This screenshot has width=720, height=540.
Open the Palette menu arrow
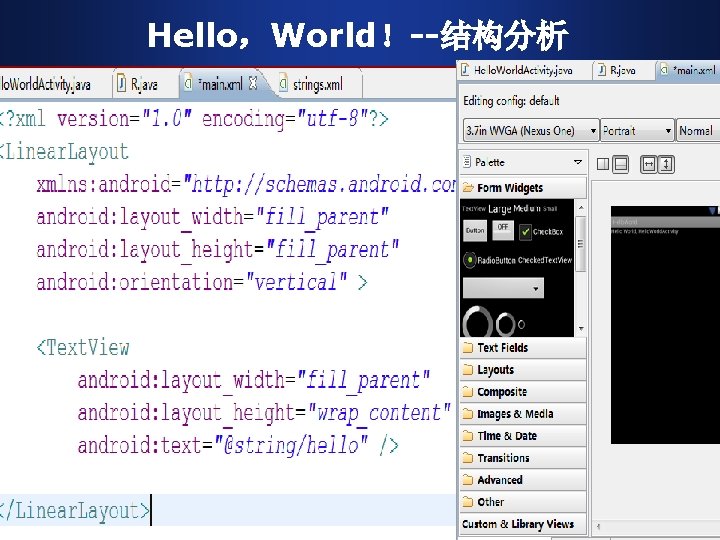pos(578,162)
